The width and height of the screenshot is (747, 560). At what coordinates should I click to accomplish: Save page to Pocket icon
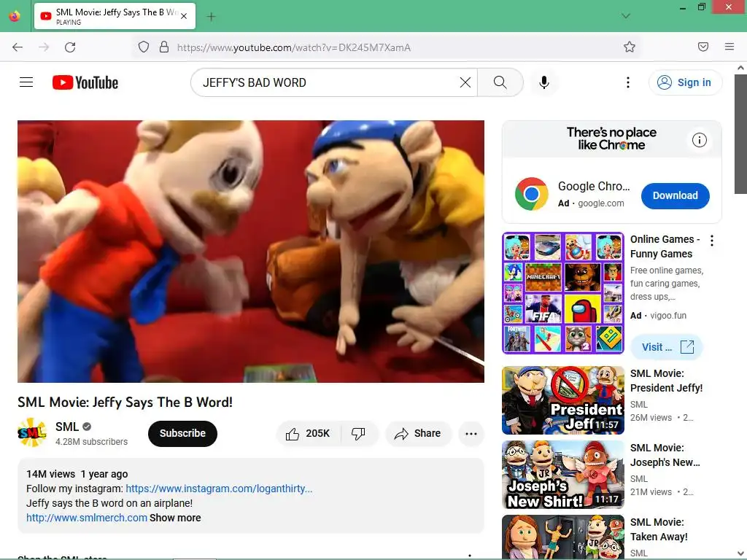click(x=703, y=47)
